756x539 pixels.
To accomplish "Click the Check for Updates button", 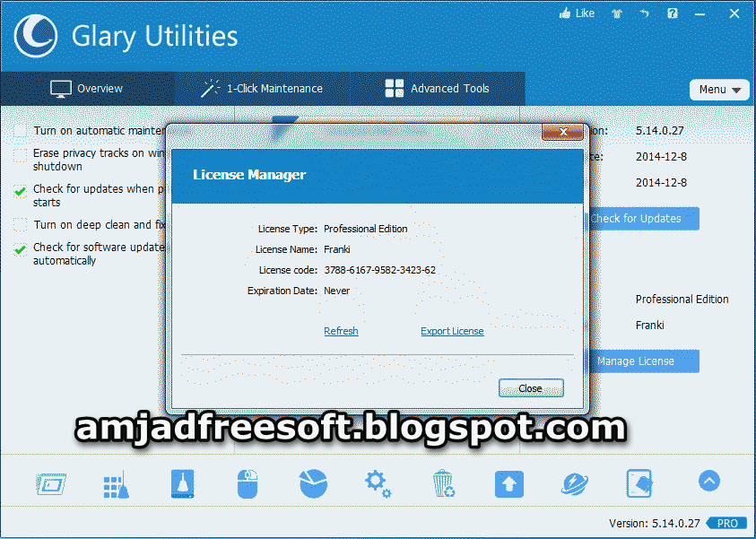I will coord(643,219).
